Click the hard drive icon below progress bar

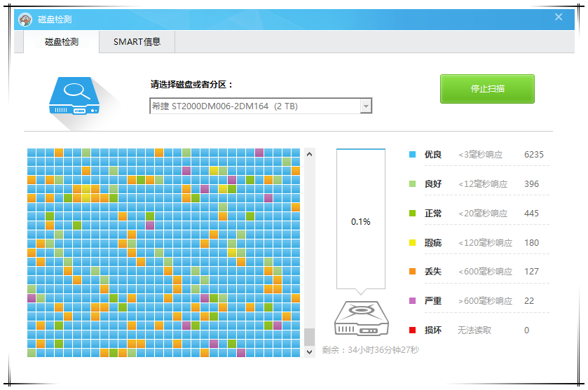[360, 320]
